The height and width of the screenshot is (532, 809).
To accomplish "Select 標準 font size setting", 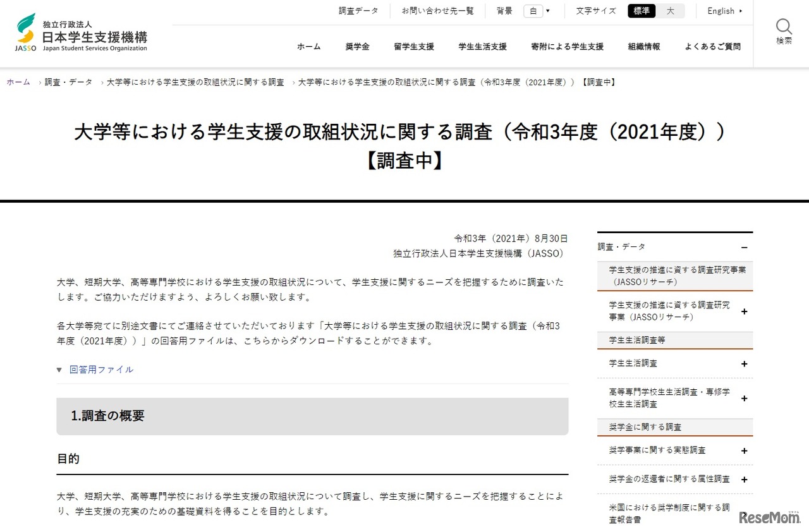I will click(x=641, y=11).
